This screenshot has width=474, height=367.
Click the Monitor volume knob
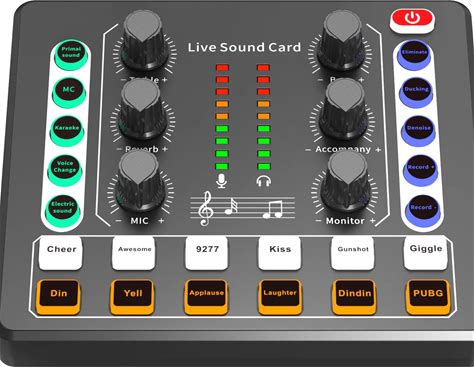point(346,183)
